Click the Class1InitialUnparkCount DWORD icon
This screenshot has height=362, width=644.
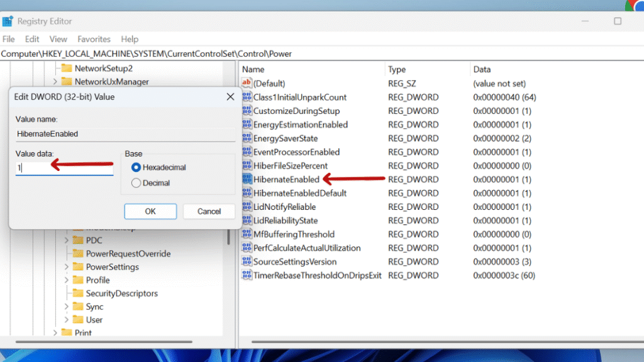click(x=247, y=97)
